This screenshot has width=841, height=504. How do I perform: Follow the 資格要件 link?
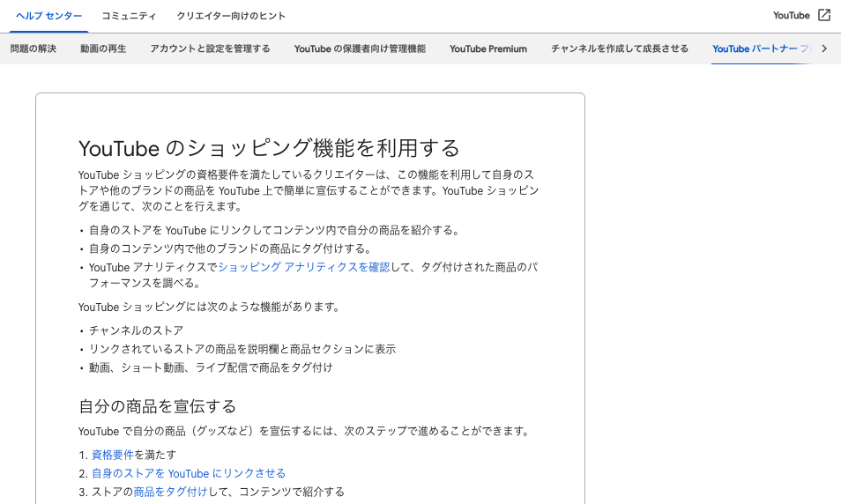tap(113, 456)
